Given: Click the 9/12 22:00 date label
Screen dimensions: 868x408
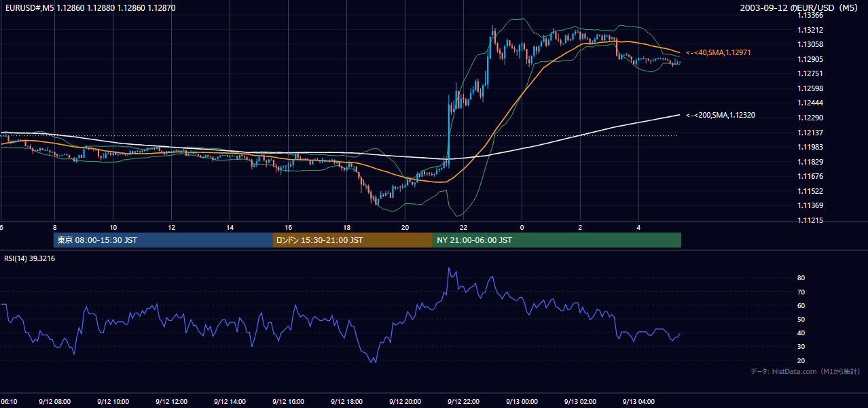Looking at the screenshot, I should point(463,402).
